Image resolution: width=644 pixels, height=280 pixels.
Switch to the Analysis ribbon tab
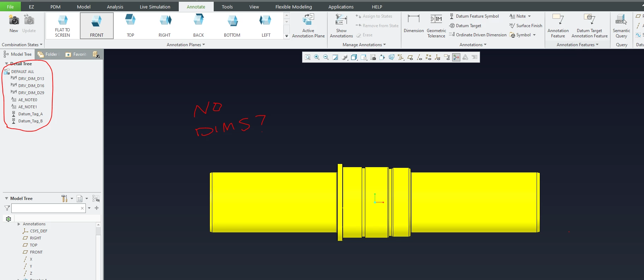[115, 7]
